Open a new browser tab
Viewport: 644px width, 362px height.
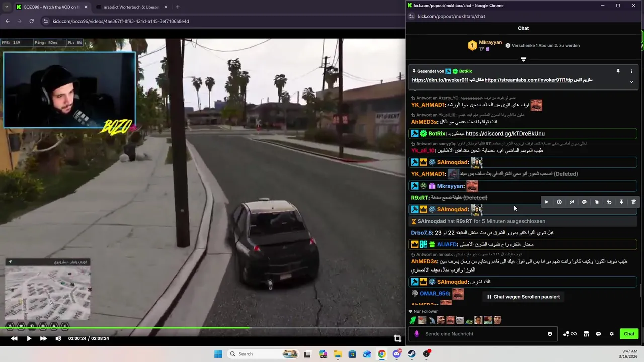178,7
